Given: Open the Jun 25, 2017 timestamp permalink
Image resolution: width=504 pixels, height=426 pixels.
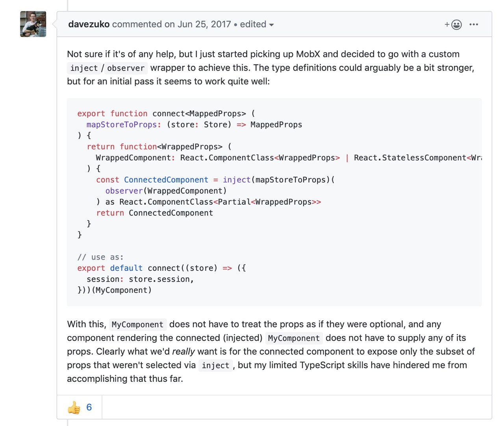Looking at the screenshot, I should (x=204, y=24).
